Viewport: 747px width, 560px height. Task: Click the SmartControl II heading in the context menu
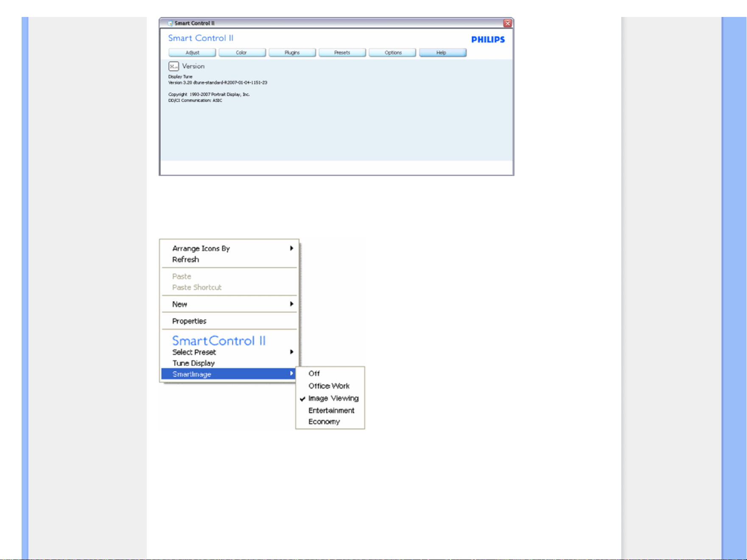219,341
